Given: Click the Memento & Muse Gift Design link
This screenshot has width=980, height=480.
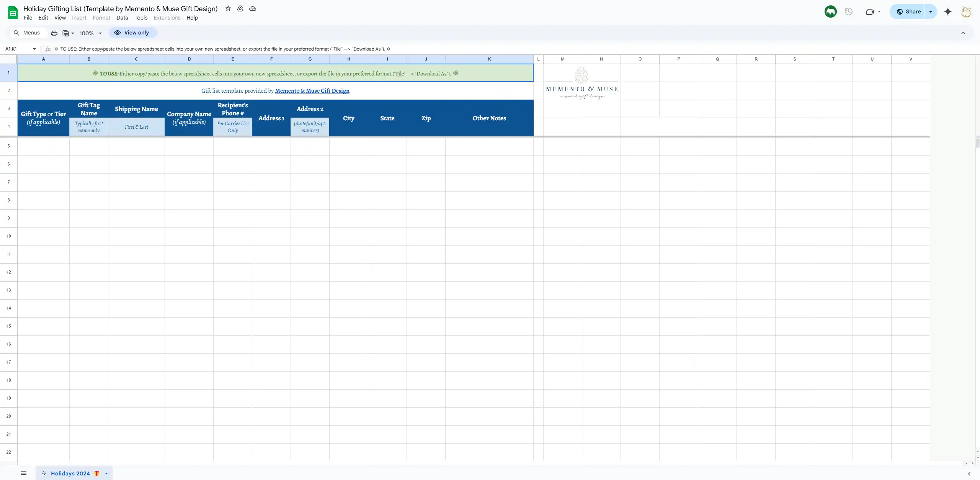Looking at the screenshot, I should click(x=312, y=91).
